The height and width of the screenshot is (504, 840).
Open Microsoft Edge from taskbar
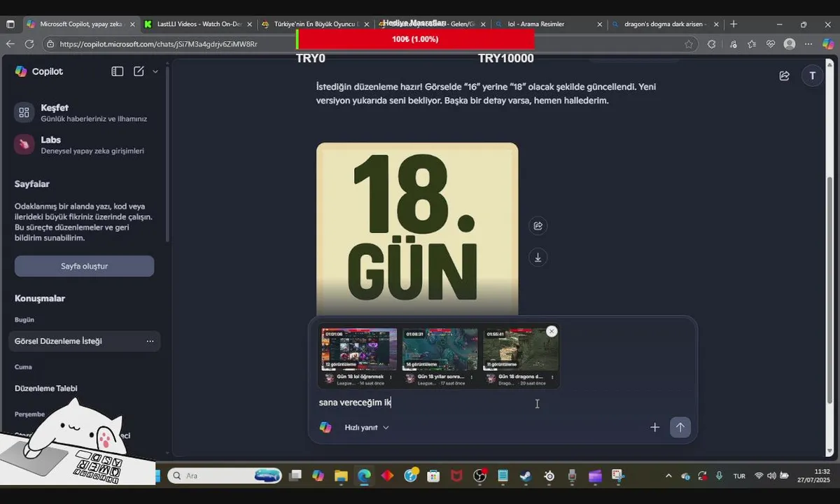(364, 476)
